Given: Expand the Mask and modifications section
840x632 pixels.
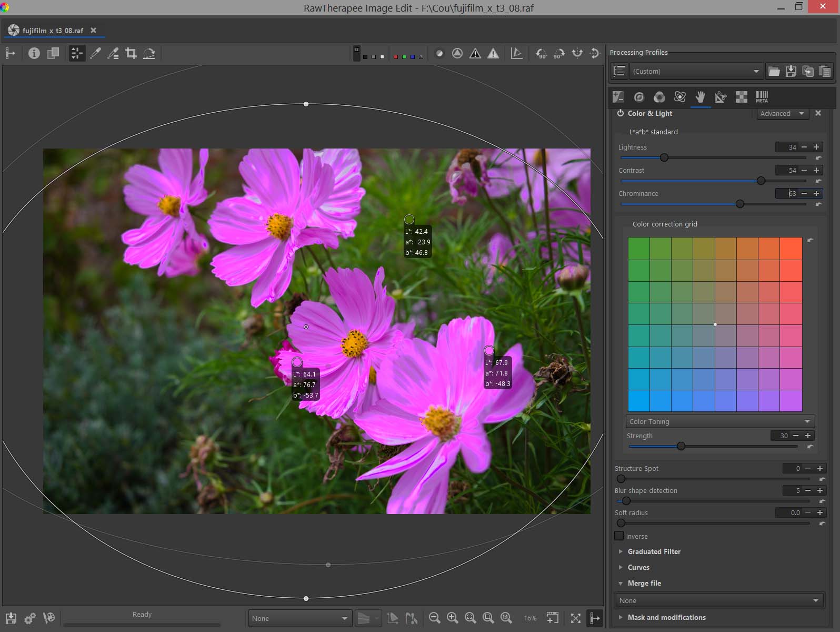Looking at the screenshot, I should point(666,617).
